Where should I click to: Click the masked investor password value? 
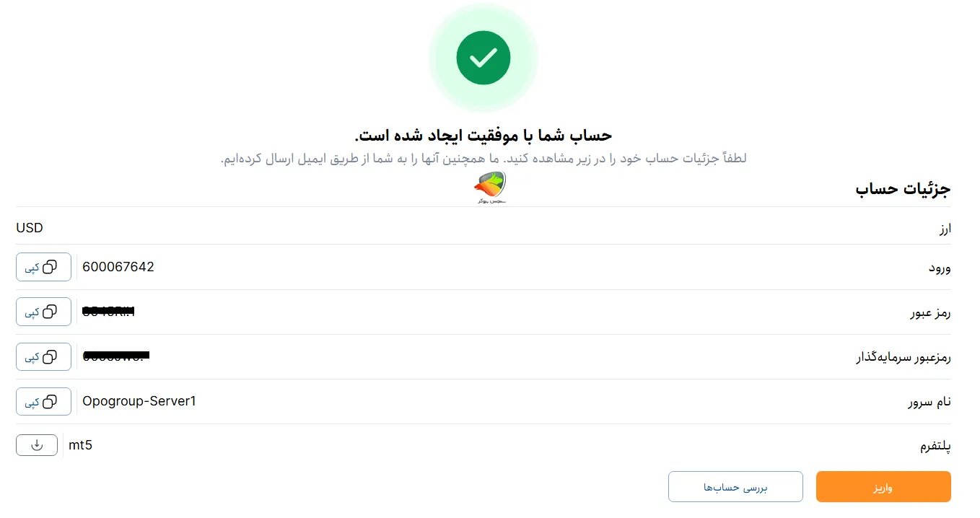115,356
